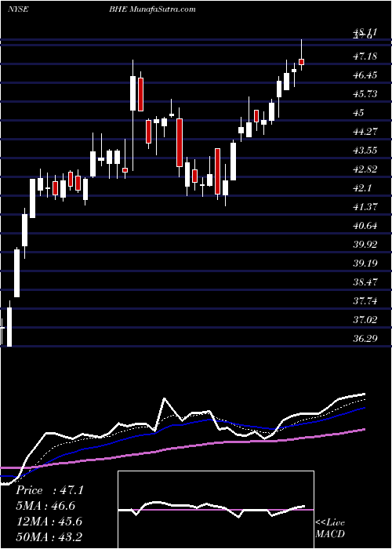This screenshot has height=549, width=392.
Task: Click the MACD inset chart
Action: pos(216,510)
